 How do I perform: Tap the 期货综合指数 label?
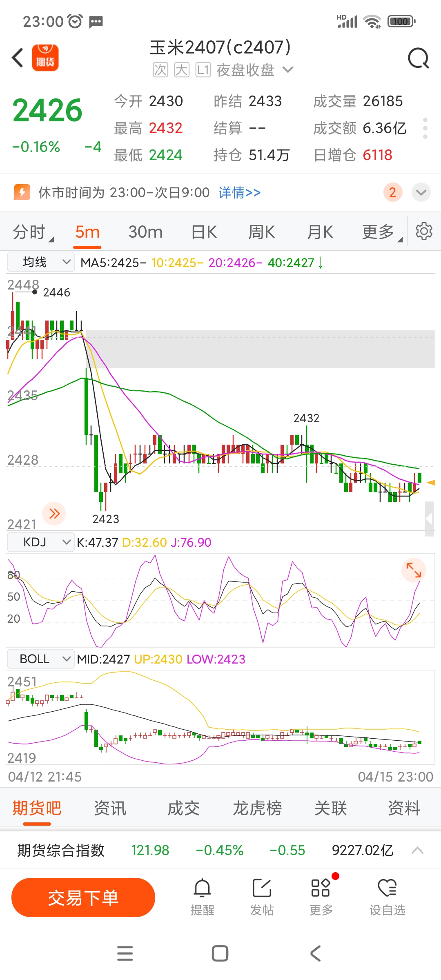coord(61,850)
